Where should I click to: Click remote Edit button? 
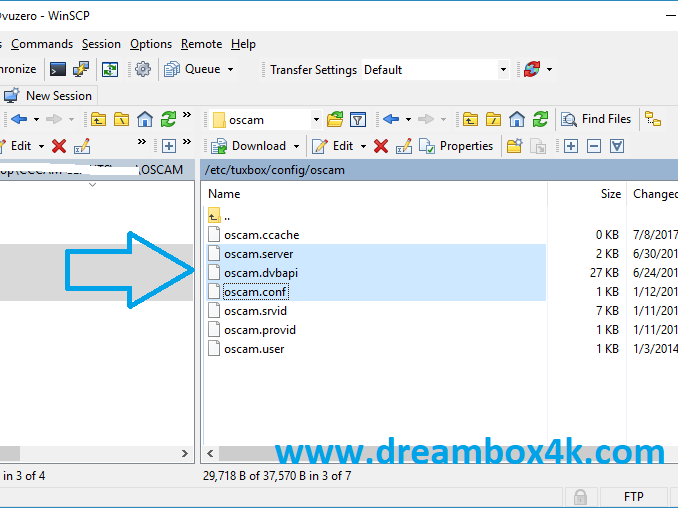tap(333, 146)
